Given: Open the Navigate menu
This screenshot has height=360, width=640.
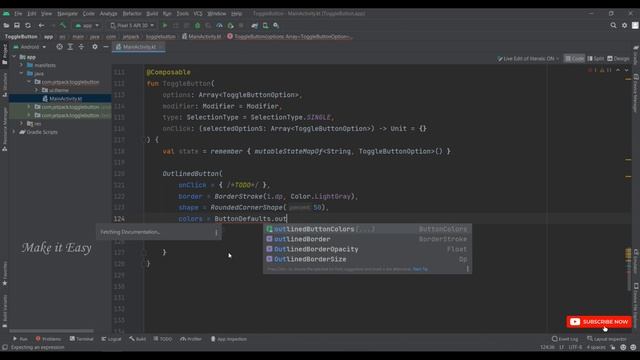Looking at the screenshot, I should click(x=67, y=13).
